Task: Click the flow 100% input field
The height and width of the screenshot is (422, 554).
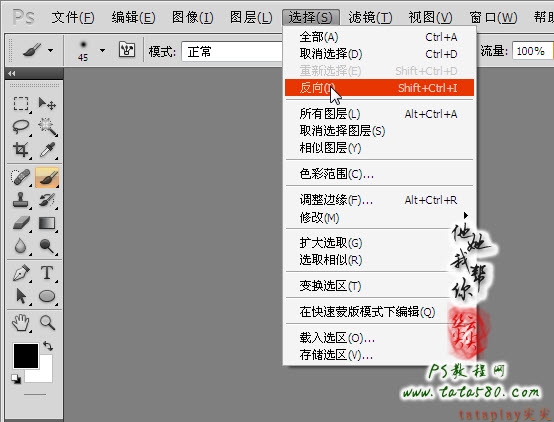Action: (x=532, y=51)
